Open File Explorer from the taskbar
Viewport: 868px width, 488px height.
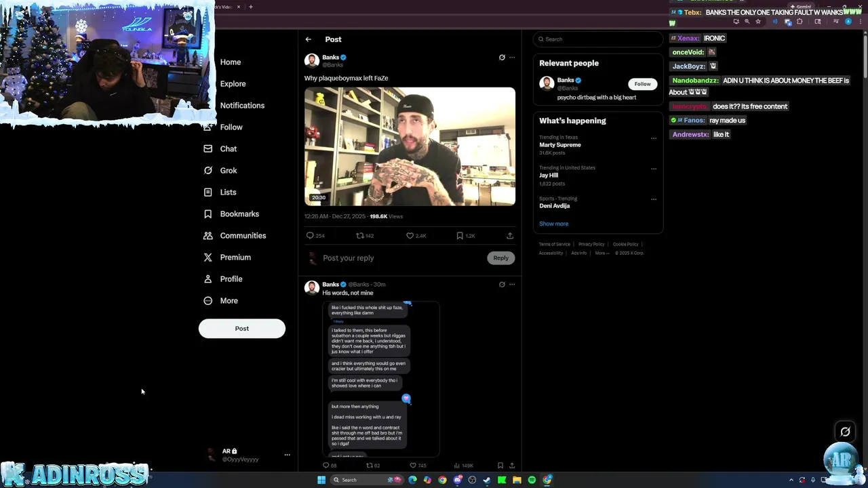[517, 480]
